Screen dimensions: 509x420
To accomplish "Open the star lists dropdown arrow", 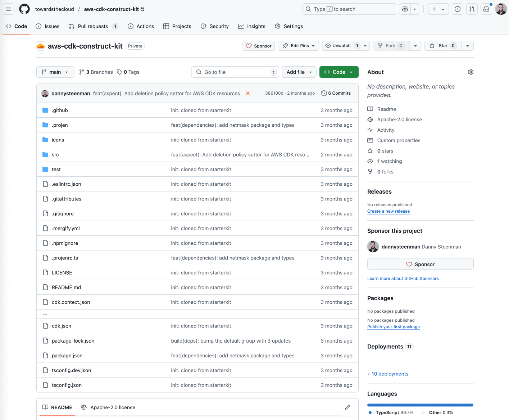I will click(x=468, y=46).
